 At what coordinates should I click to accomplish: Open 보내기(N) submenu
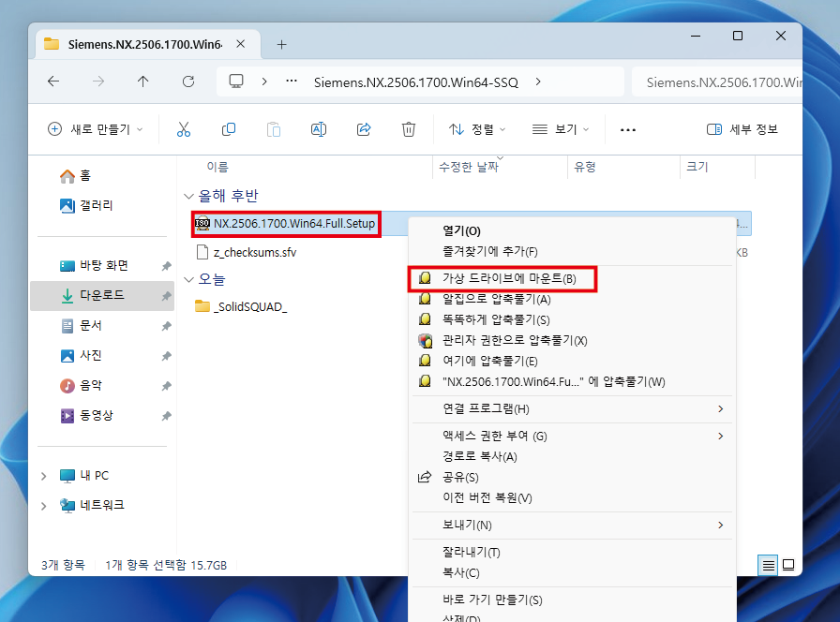coord(572,526)
